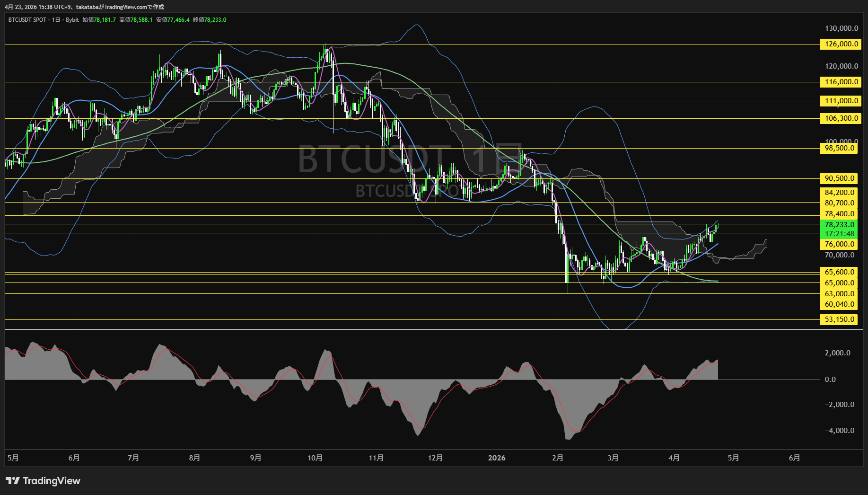The image size is (868, 495).
Task: Select the 116,000.0 price level label
Action: point(841,82)
